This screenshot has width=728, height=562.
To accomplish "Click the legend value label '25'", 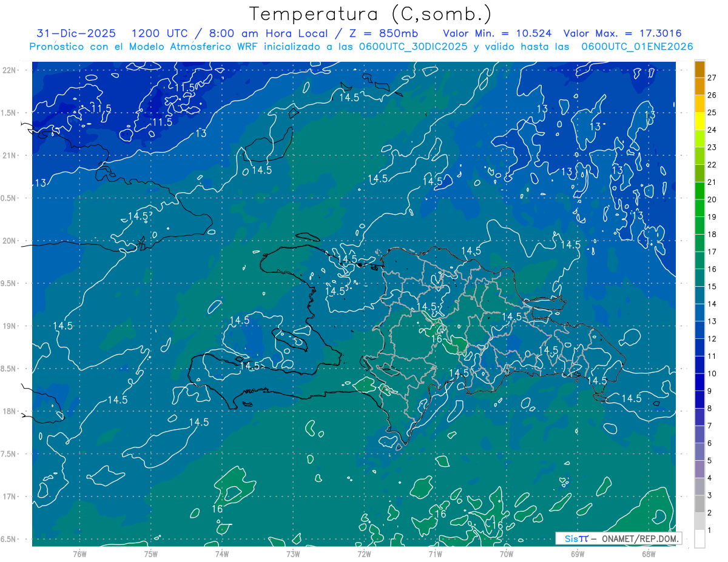I will tap(712, 113).
